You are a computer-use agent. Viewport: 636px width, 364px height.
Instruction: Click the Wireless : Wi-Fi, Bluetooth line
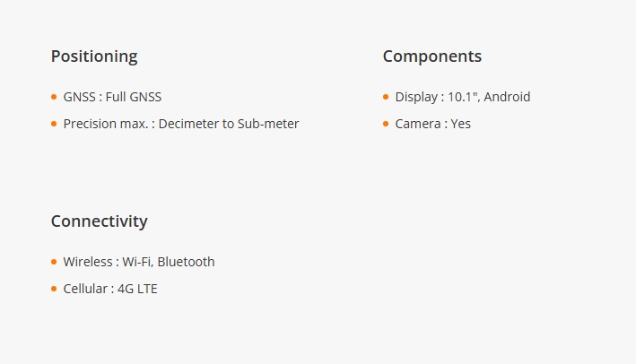139,262
